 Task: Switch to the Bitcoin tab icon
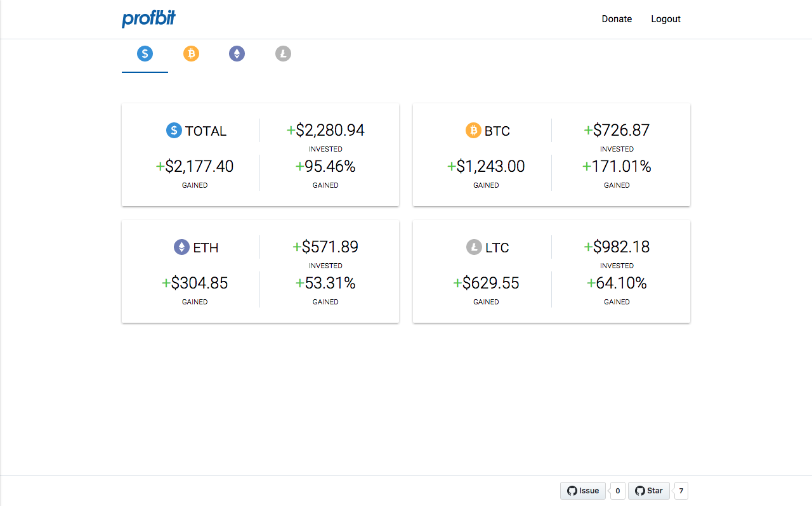191,54
